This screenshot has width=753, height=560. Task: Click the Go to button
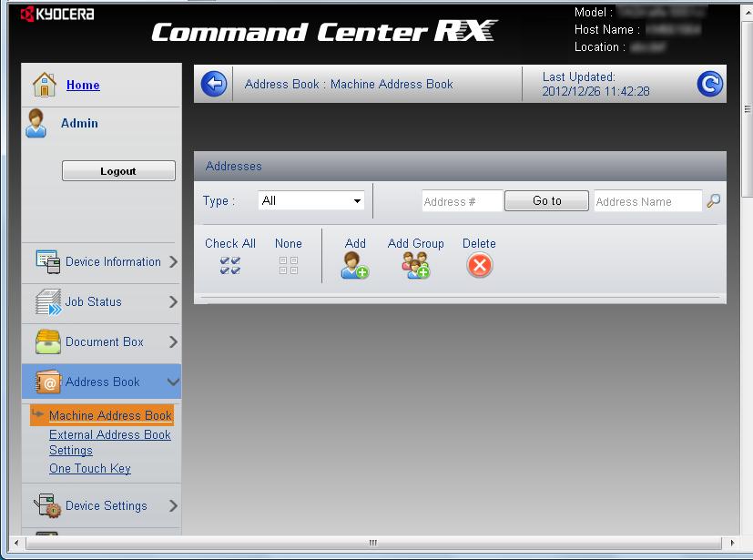pyautogui.click(x=546, y=200)
